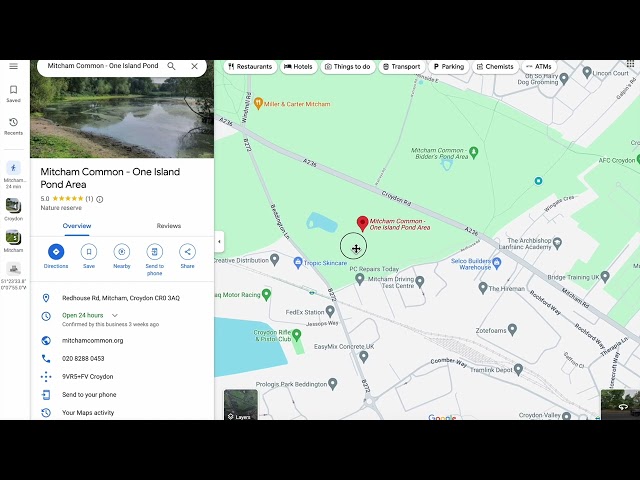Filter by Transport chip
The height and width of the screenshot is (480, 640).
click(x=402, y=67)
